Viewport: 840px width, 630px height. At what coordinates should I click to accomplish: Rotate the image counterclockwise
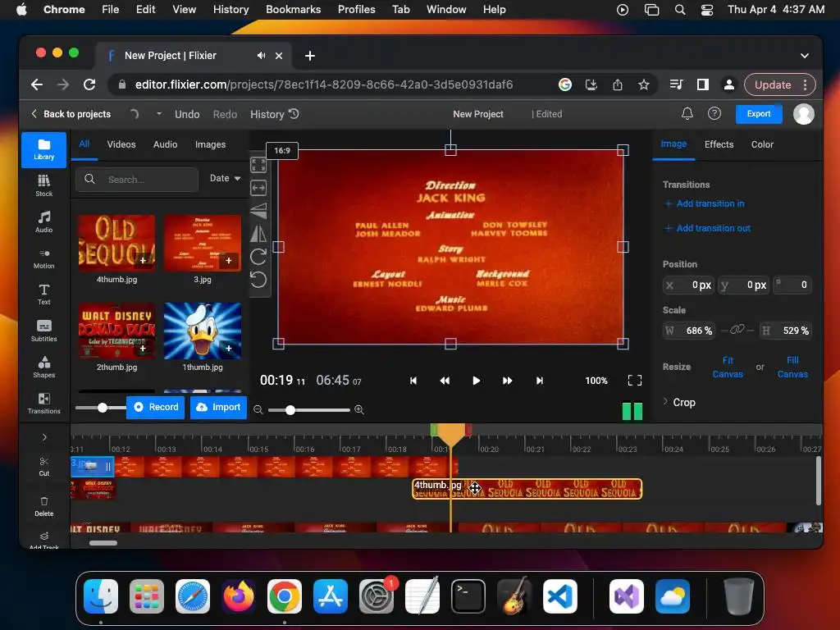pos(258,280)
